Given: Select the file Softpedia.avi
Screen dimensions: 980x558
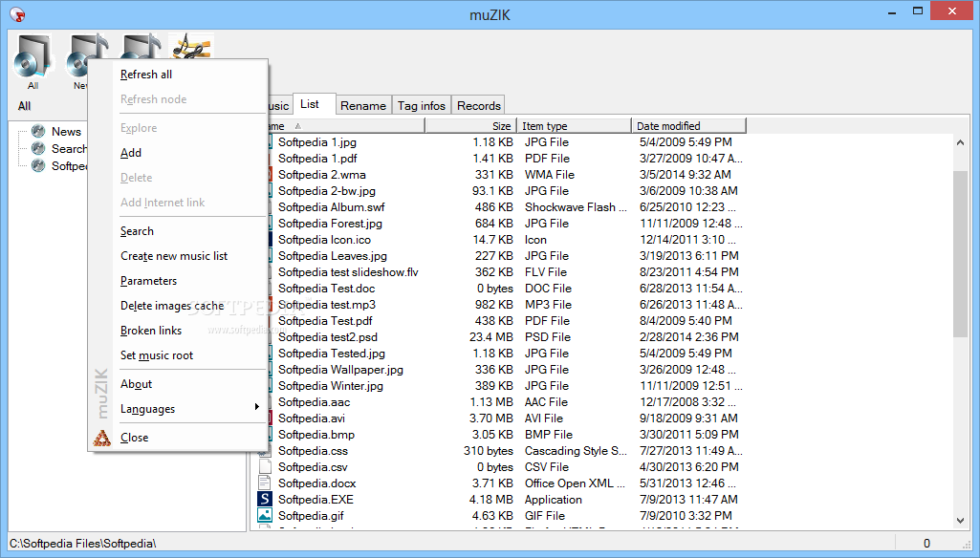Looking at the screenshot, I should coord(312,418).
